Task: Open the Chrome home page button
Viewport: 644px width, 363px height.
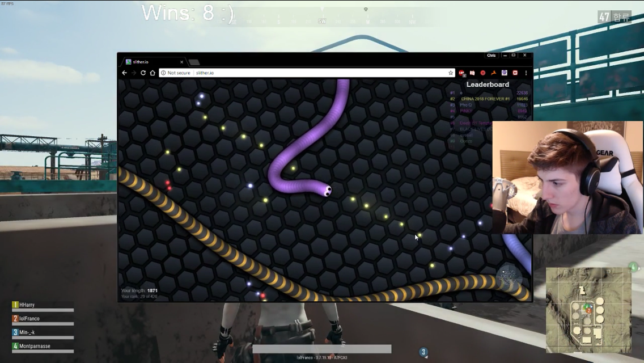Action: pyautogui.click(x=152, y=73)
